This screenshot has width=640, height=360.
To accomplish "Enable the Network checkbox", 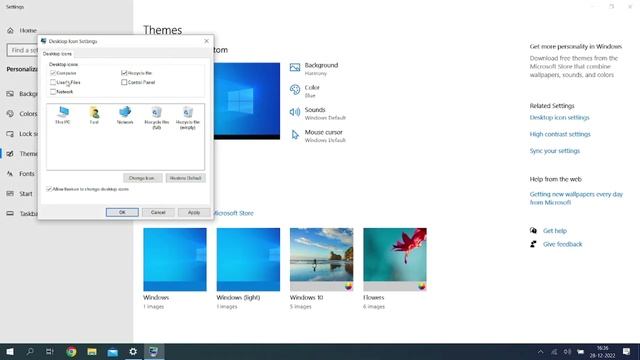I will coord(53,92).
